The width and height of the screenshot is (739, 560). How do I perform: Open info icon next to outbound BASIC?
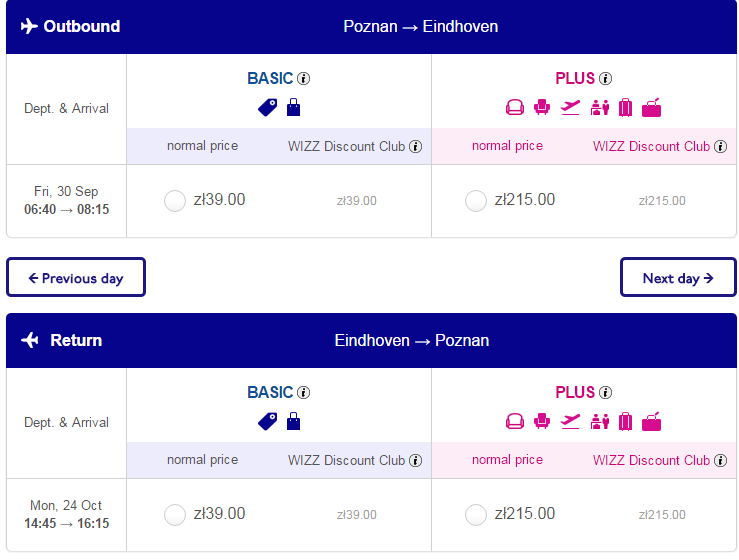coord(304,78)
